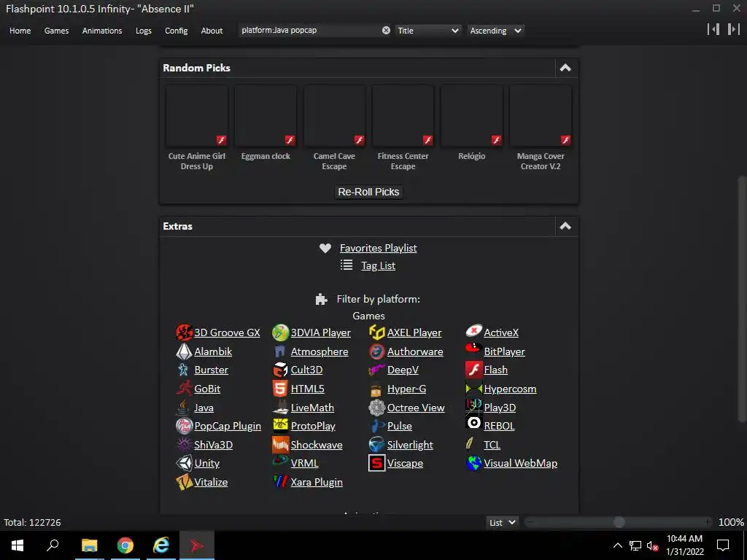Image resolution: width=747 pixels, height=560 pixels.
Task: Click the HTML5 platform icon
Action: pyautogui.click(x=280, y=389)
